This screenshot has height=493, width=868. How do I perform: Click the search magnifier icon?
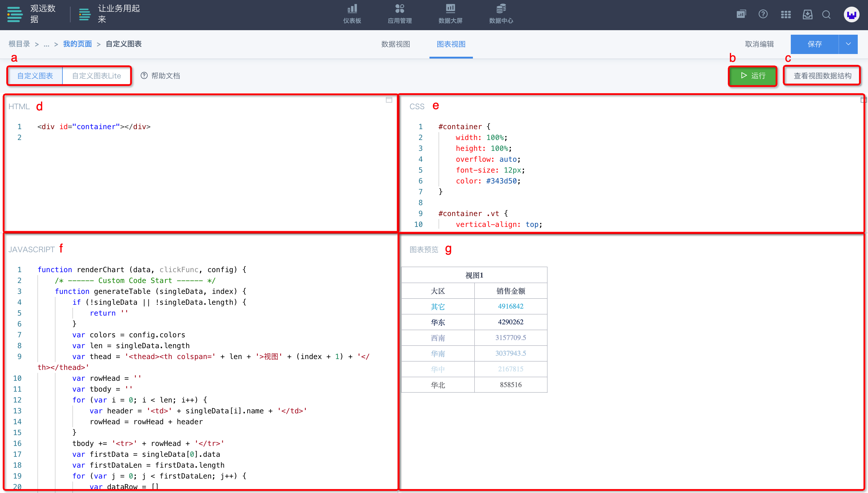(826, 14)
